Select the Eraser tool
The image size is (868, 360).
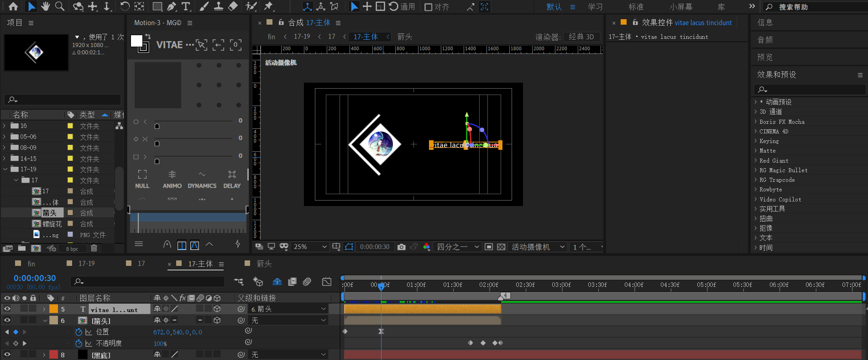click(233, 6)
